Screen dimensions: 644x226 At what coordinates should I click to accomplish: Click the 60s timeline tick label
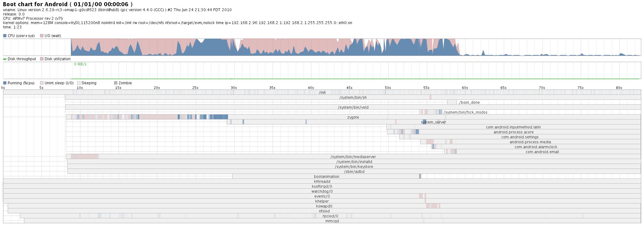point(465,88)
